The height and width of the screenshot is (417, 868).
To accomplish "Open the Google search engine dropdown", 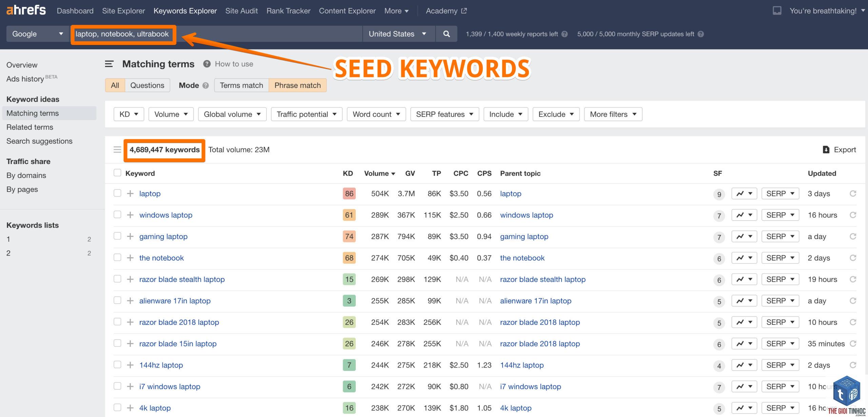I will tap(38, 34).
